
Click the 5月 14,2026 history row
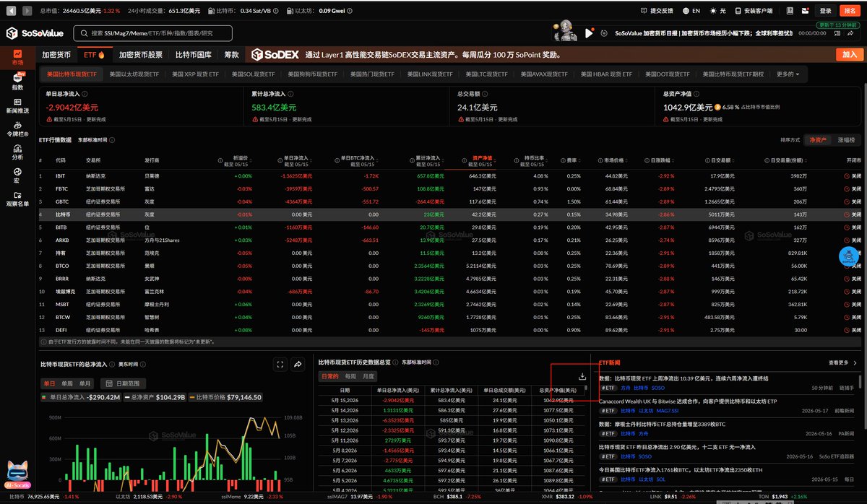click(x=451, y=409)
